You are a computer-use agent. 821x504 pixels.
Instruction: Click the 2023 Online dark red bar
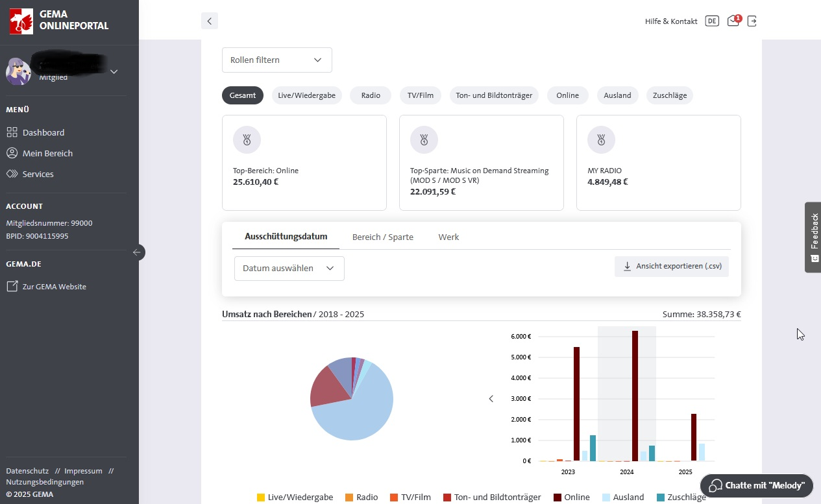(576, 404)
